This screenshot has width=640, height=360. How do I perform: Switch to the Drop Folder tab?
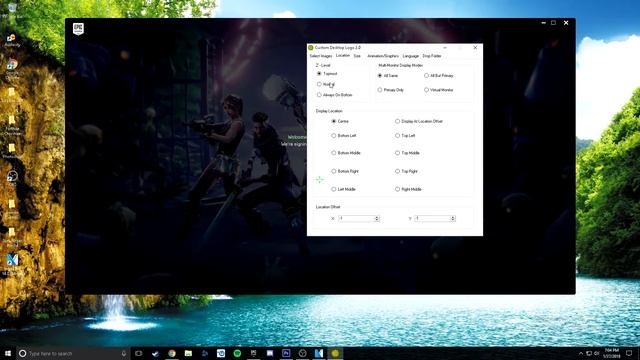[x=432, y=56]
